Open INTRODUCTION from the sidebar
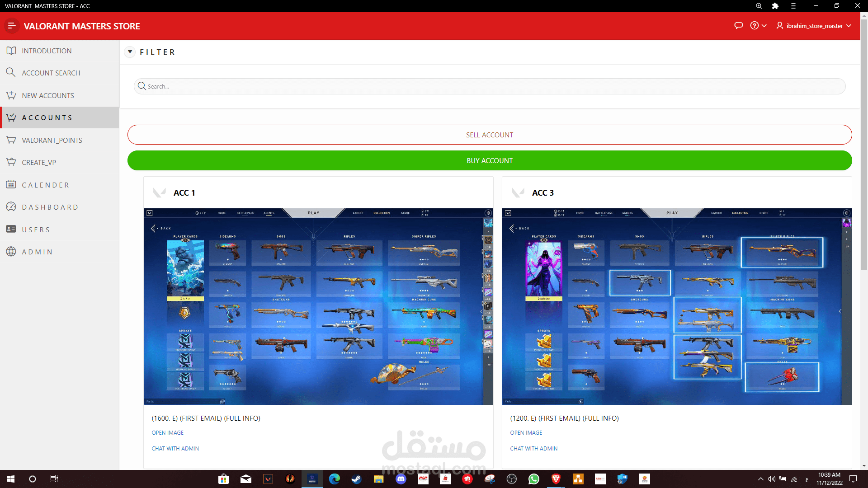 tap(47, 51)
